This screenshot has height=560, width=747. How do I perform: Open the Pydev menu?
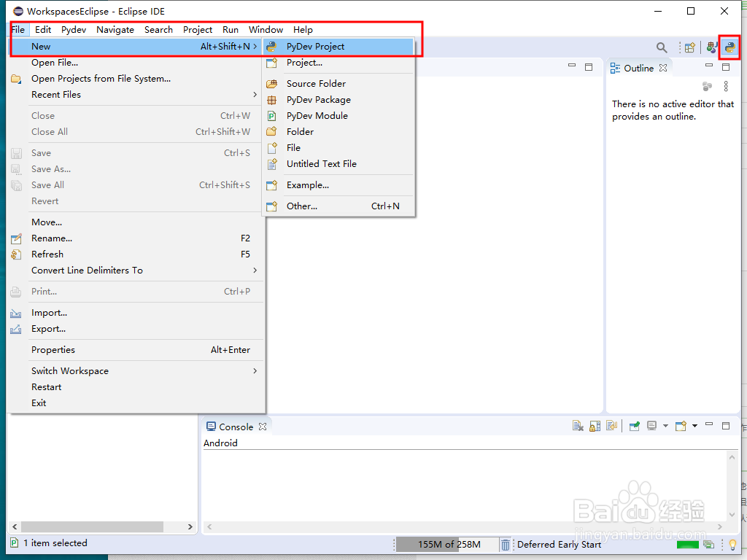pos(74,29)
